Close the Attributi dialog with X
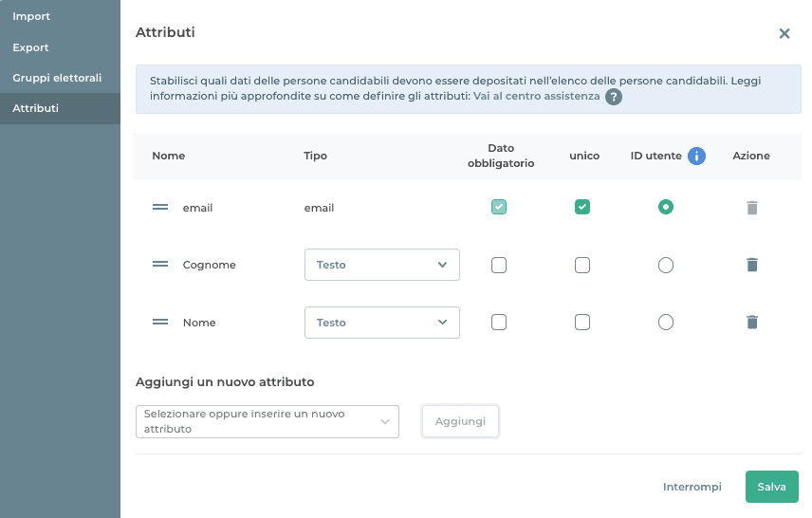The width and height of the screenshot is (812, 518). (784, 33)
